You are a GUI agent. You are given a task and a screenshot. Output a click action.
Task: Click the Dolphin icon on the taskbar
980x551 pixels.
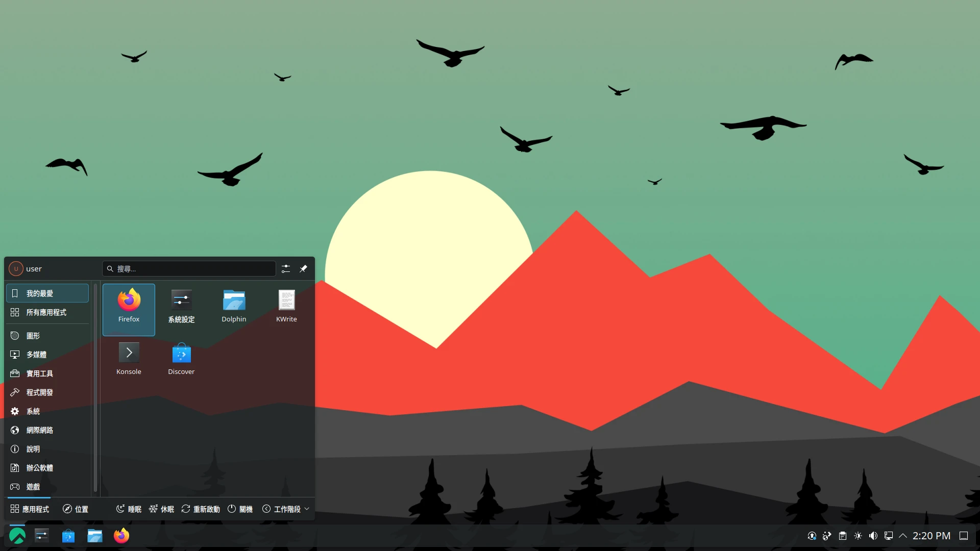[x=95, y=536]
